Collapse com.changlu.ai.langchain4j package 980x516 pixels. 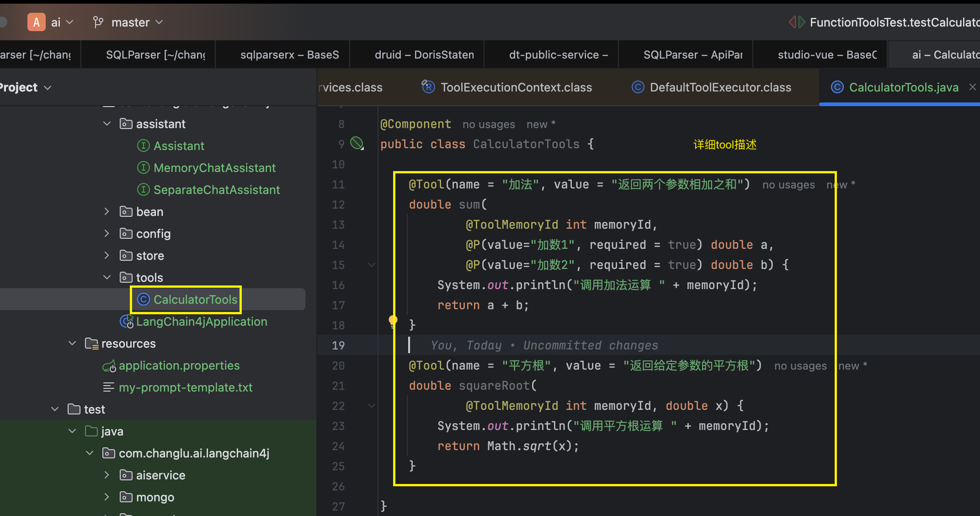(x=90, y=453)
